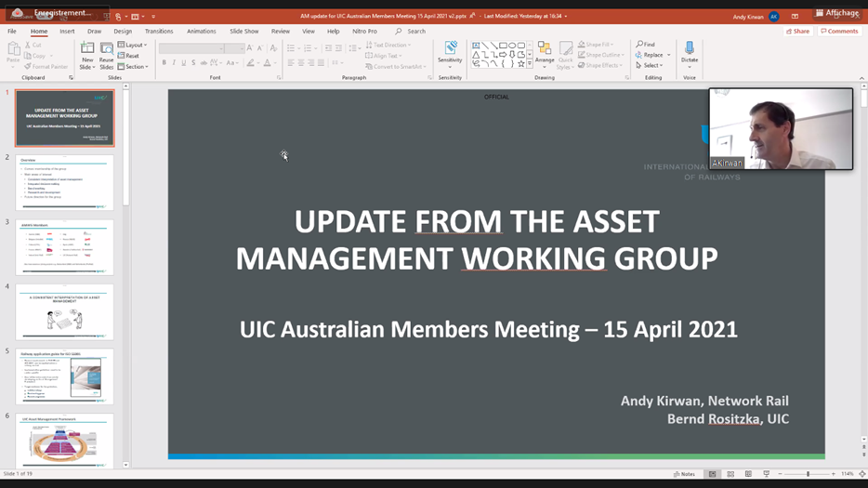Switch to the Slide Show tab
Viewport: 868px width, 488px height.
point(244,31)
